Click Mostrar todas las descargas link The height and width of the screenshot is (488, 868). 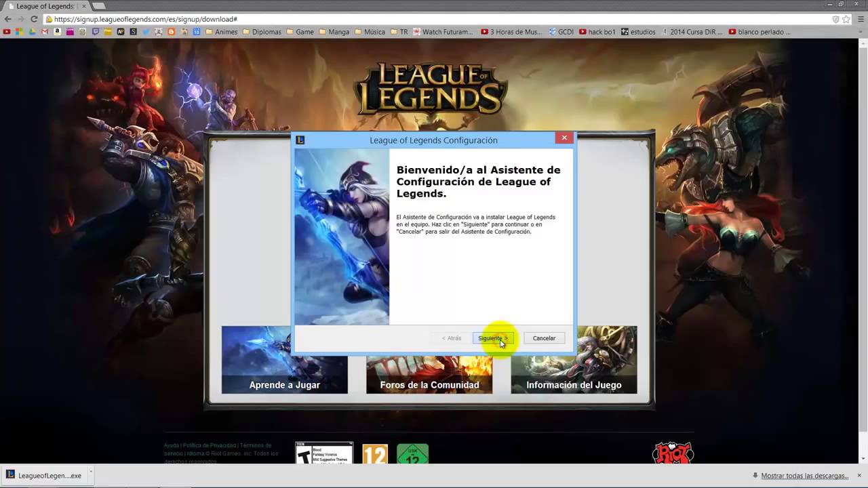tap(804, 476)
